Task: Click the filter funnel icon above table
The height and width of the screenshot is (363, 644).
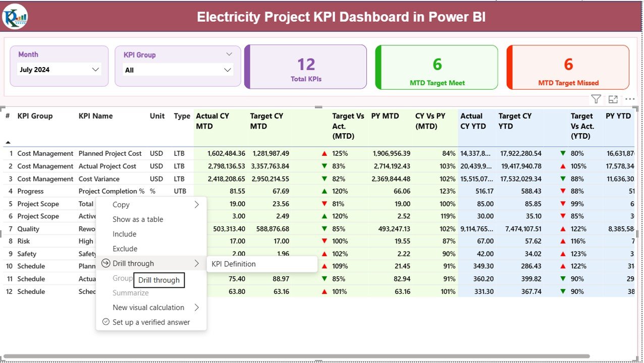Action: coord(596,99)
